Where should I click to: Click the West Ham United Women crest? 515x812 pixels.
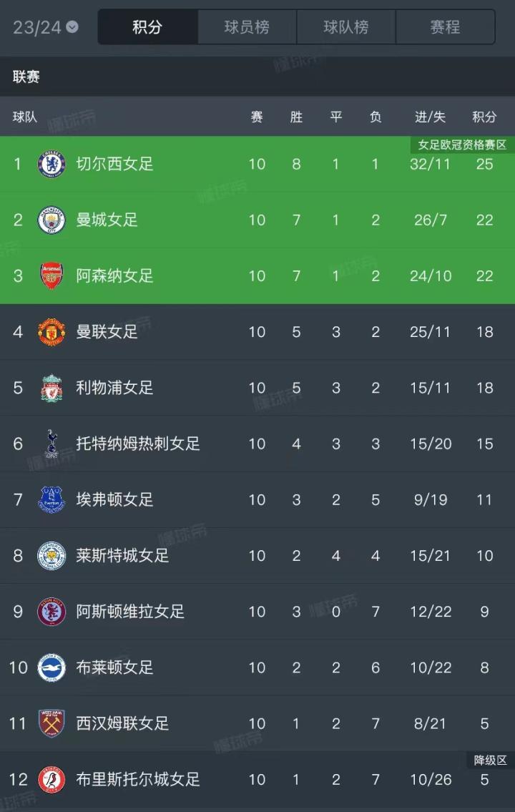51,723
